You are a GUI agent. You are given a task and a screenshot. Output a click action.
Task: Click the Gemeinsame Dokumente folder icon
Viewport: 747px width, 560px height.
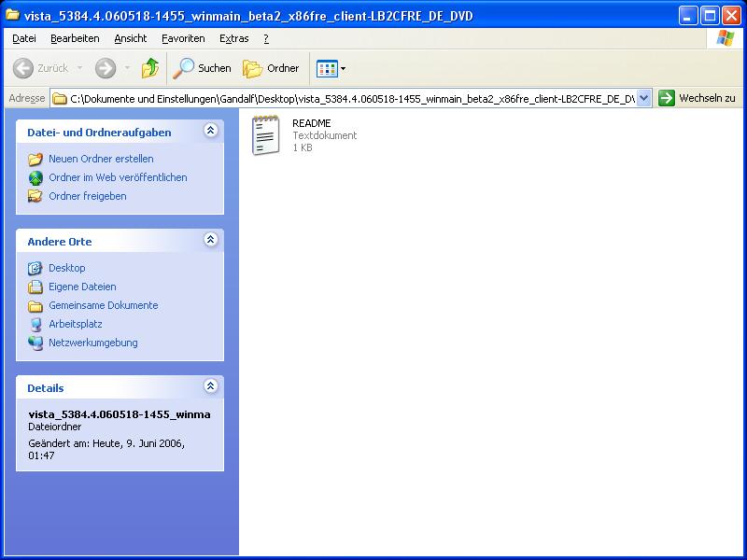click(x=35, y=306)
